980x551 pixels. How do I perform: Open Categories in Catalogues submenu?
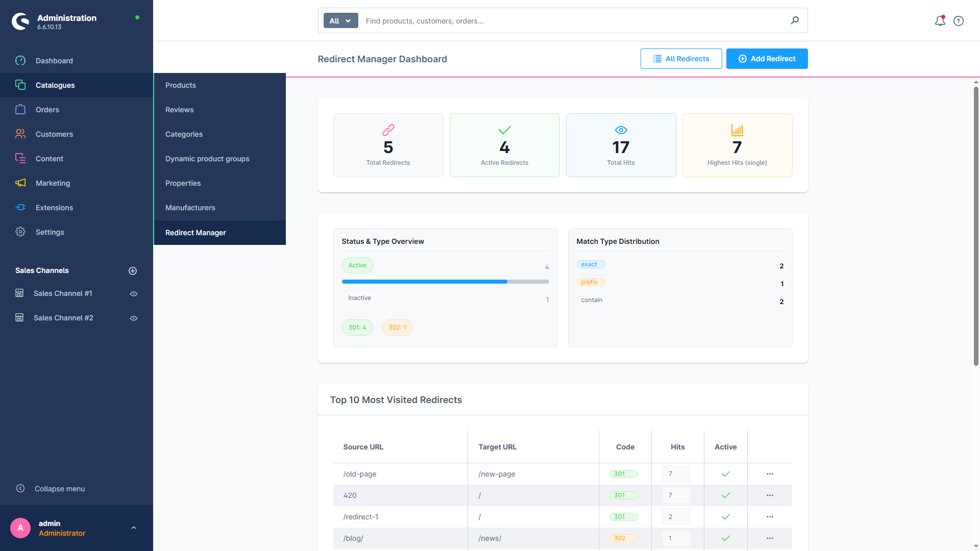point(219,134)
